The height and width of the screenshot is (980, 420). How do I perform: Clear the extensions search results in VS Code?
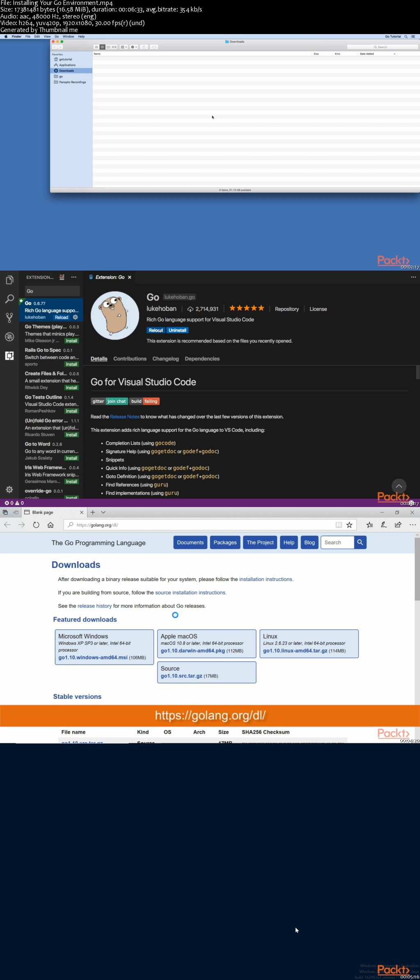click(x=62, y=277)
